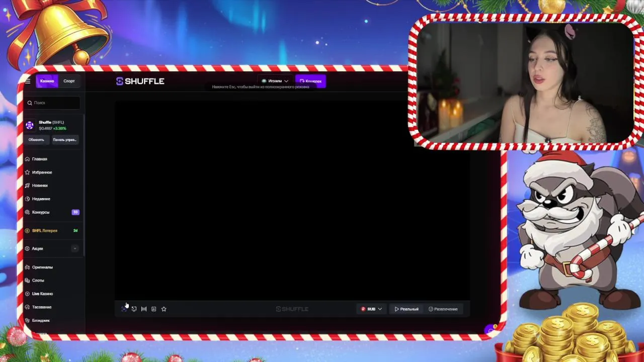Open the hamburger sidebar menu icon
Viewport: 644px width, 362px height.
tap(28, 81)
